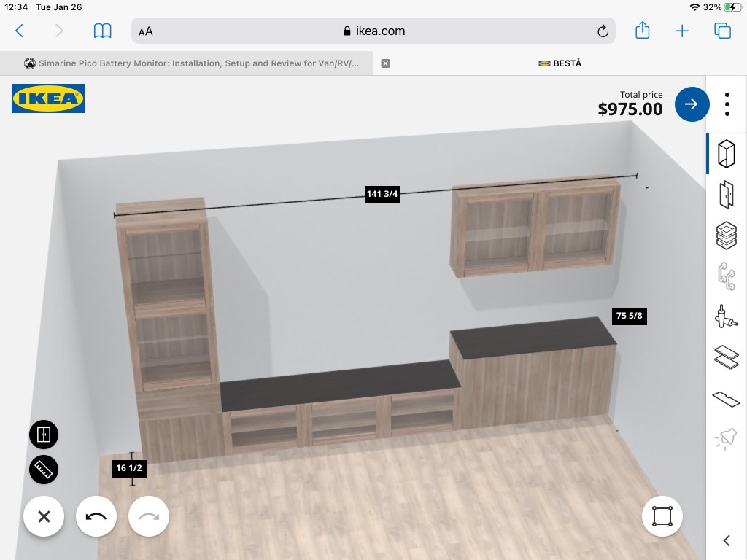Image resolution: width=747 pixels, height=560 pixels.
Task: Open the doors category in sidebar
Action: [x=726, y=195]
